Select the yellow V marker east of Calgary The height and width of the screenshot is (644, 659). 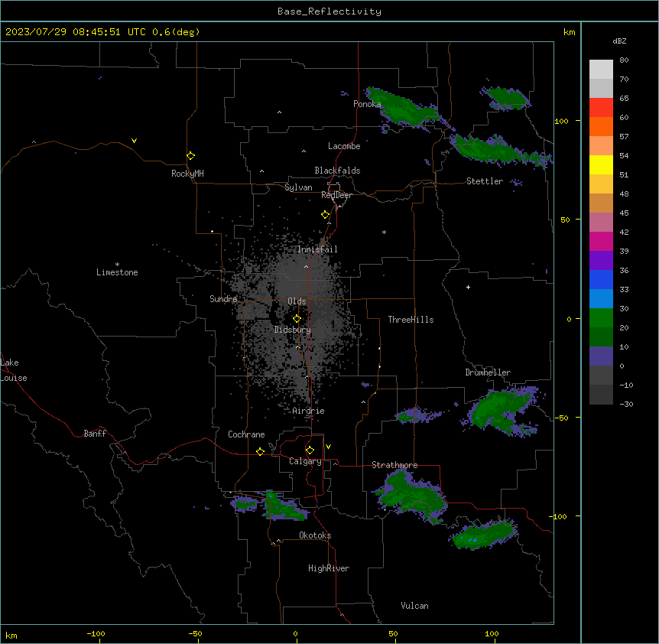(328, 447)
